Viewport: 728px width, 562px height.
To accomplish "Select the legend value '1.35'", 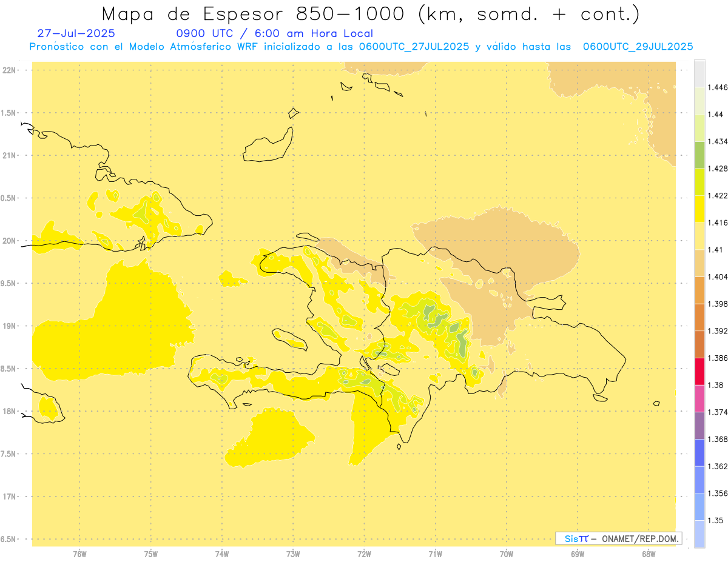I will click(715, 520).
